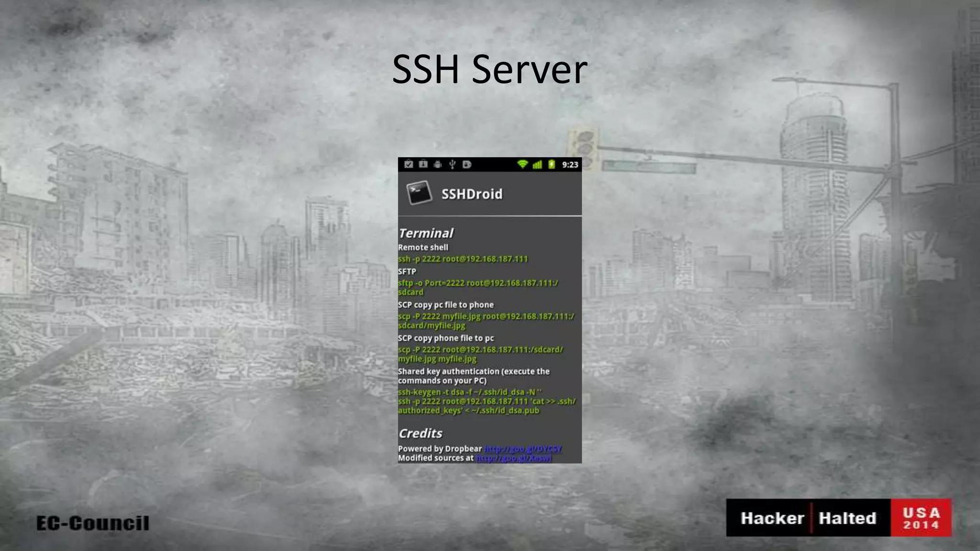The width and height of the screenshot is (980, 551).
Task: Click the Hacker Halted logo
Action: point(808,518)
